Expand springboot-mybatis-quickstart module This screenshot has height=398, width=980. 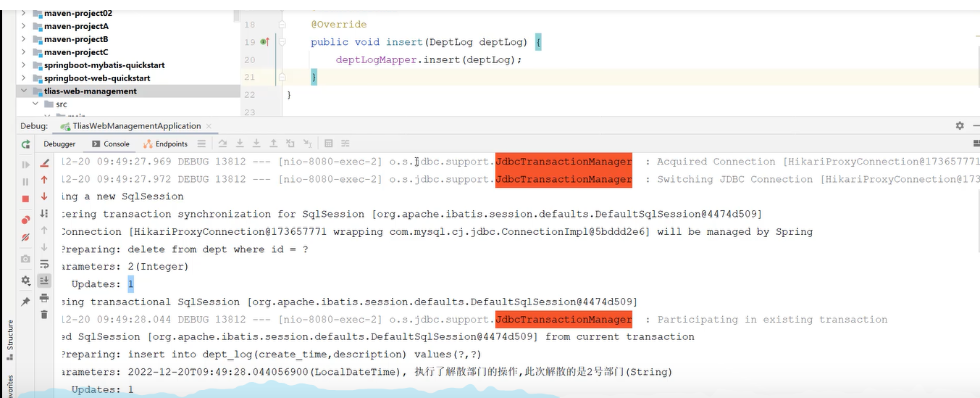tap(24, 65)
